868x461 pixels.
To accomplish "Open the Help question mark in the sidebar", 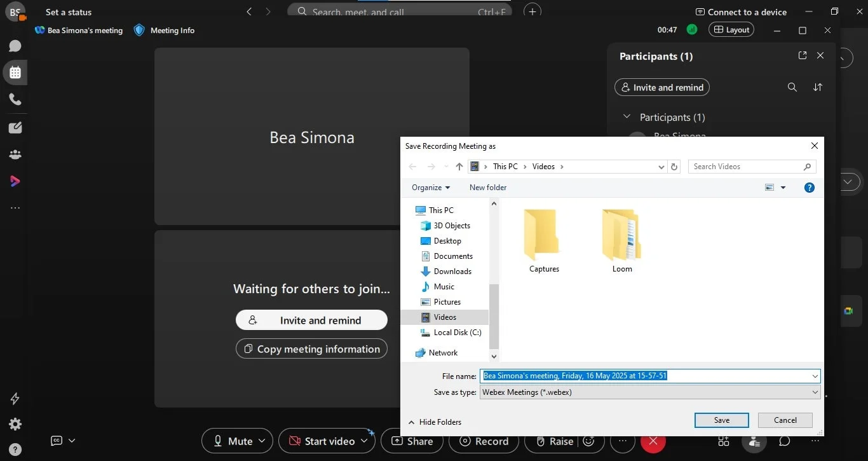I will [x=15, y=450].
